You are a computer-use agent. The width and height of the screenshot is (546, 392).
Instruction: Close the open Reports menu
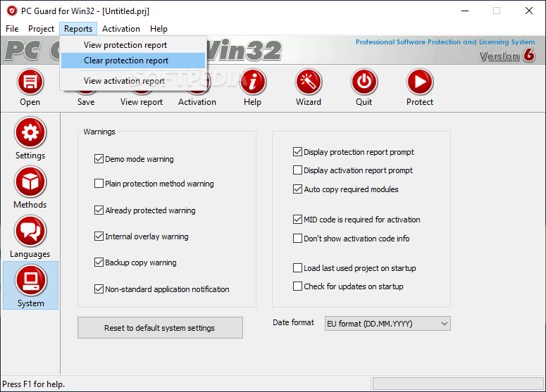pos(78,29)
